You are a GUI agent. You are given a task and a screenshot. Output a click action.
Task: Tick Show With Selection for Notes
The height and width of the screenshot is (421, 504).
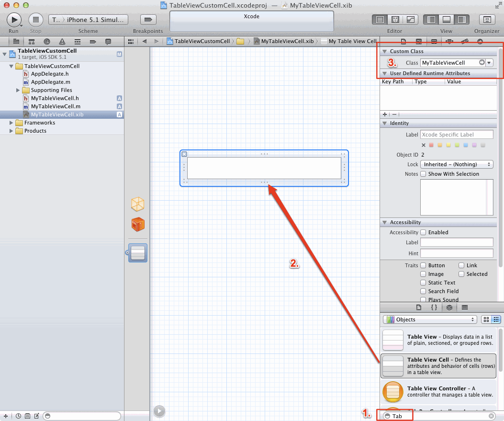tap(423, 174)
